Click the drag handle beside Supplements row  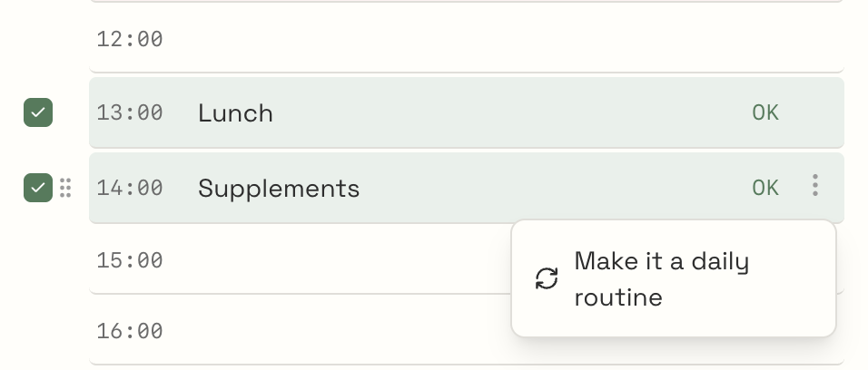(x=65, y=188)
